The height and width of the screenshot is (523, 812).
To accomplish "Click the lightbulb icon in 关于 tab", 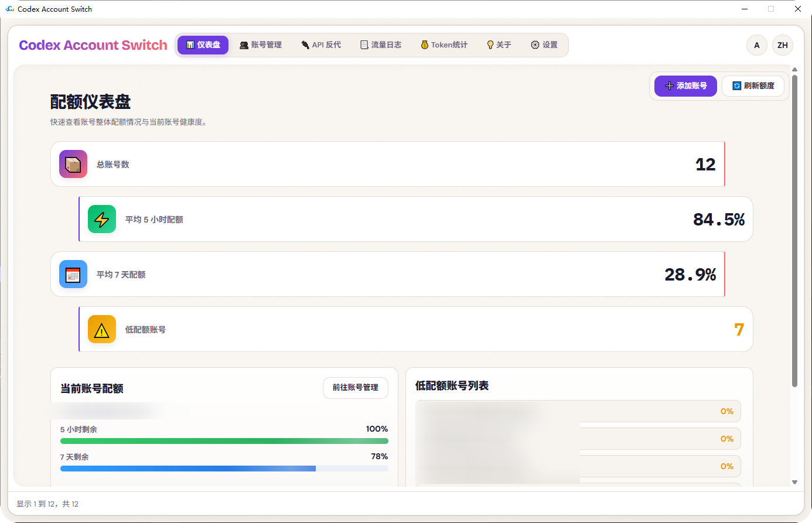I will click(490, 45).
